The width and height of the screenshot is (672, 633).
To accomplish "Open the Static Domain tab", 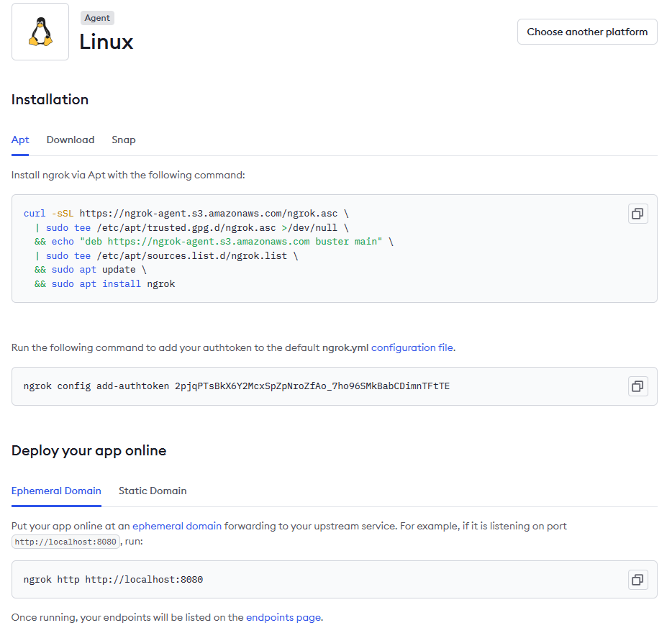I will 153,491.
